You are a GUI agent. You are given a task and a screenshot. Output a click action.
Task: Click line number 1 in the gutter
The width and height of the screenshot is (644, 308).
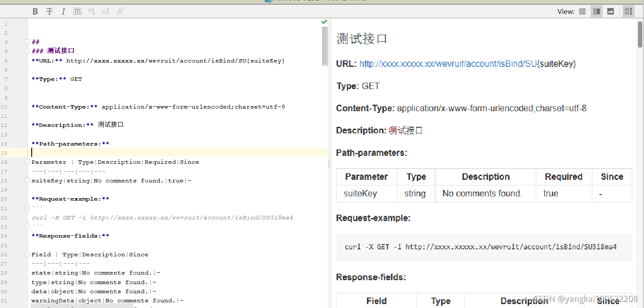click(x=6, y=24)
